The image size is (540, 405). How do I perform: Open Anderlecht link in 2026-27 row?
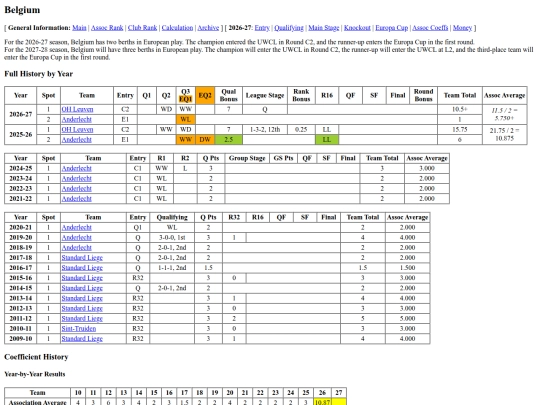tap(76, 119)
